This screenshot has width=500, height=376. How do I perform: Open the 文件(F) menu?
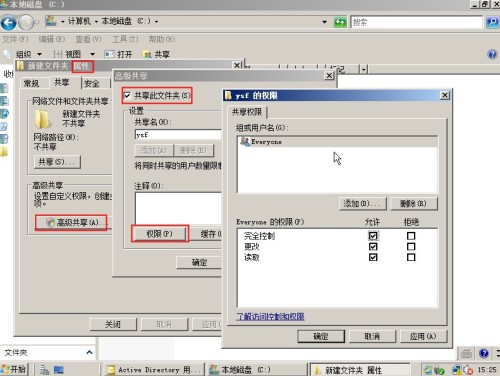(15, 39)
